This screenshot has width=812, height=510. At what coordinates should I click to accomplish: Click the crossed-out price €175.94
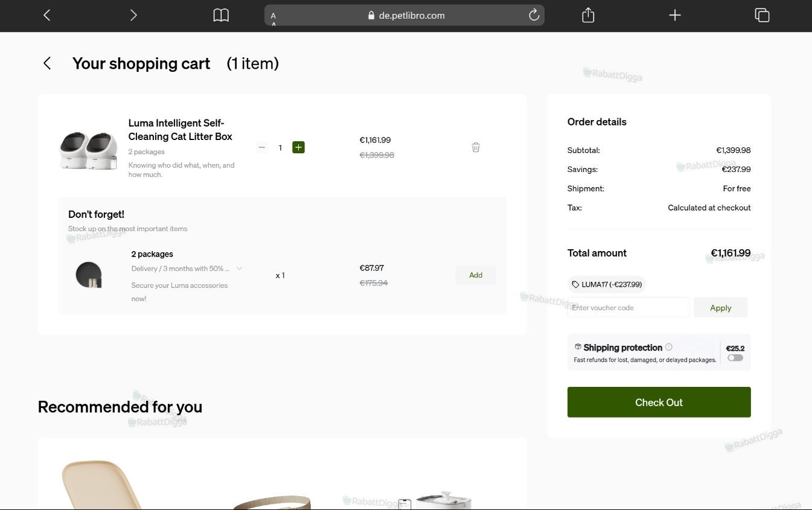[374, 283]
